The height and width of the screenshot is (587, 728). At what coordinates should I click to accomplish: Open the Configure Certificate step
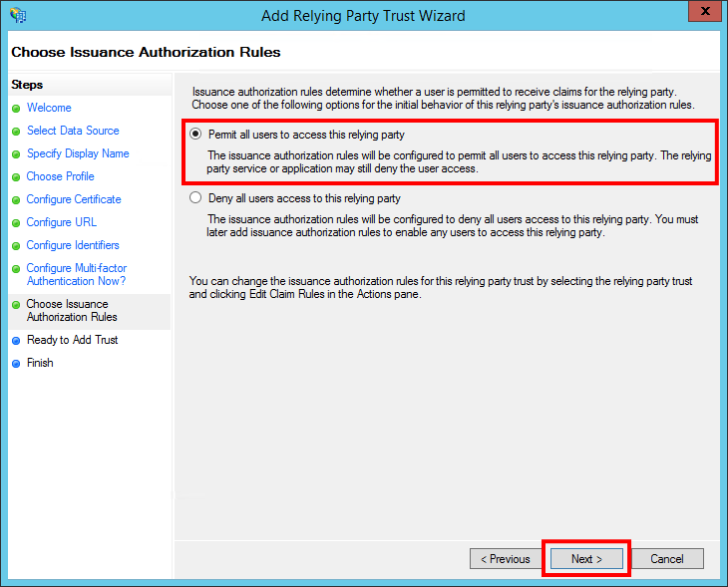point(74,199)
